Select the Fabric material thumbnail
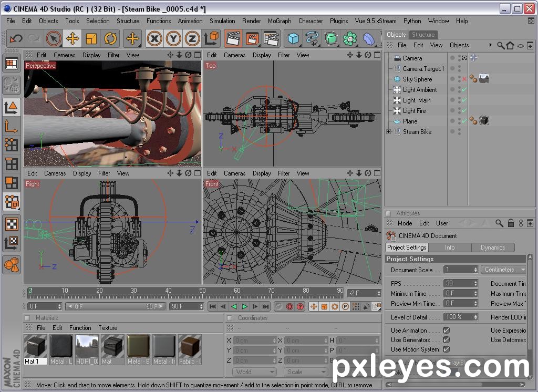 point(190,349)
